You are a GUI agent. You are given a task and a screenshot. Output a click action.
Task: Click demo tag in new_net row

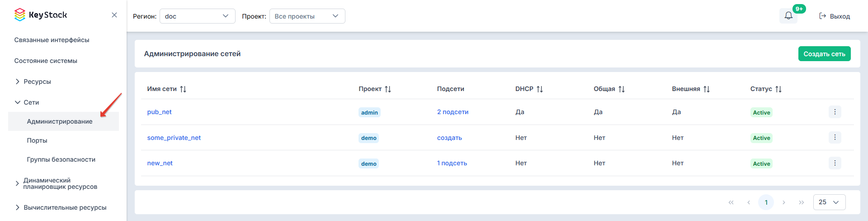(368, 163)
